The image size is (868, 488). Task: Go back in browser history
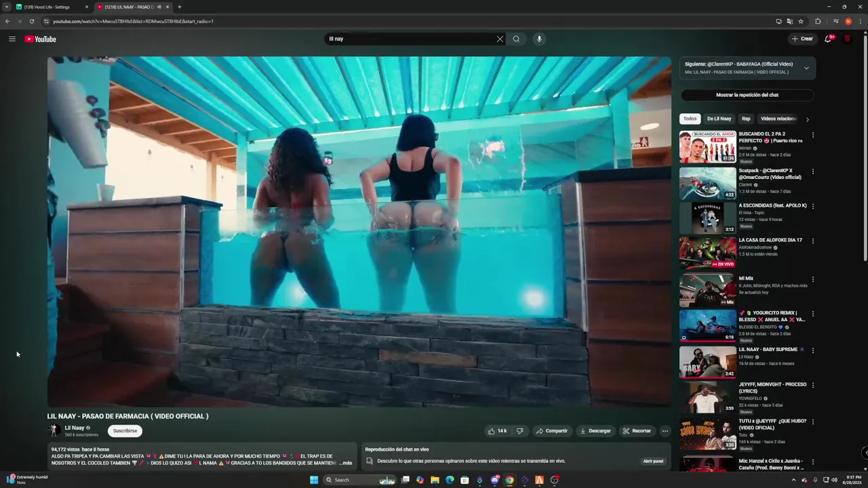[x=7, y=21]
